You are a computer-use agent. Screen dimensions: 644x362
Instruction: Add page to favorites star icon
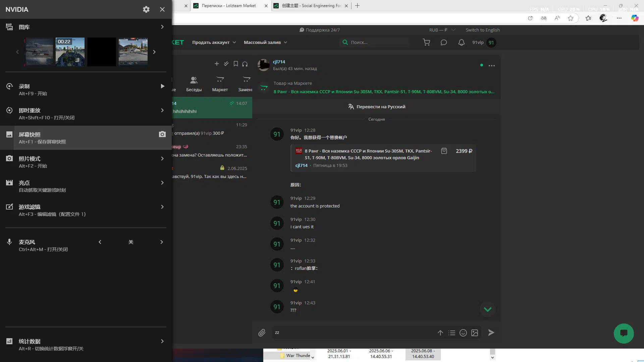tap(571, 18)
